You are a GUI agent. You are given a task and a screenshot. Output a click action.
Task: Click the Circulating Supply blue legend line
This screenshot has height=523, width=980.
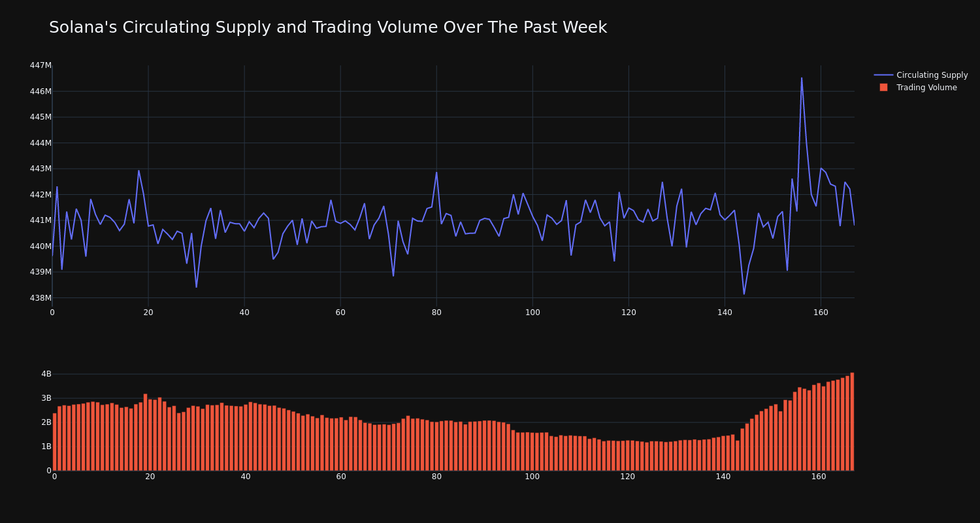click(883, 75)
